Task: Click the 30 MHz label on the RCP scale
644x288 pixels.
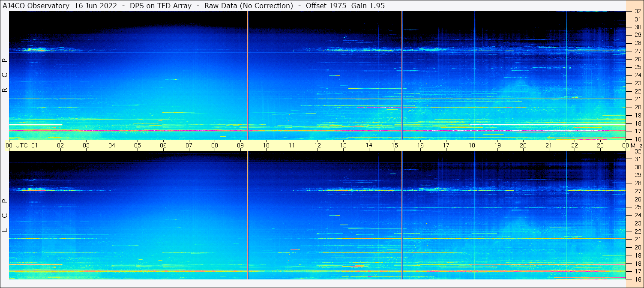Action: (x=637, y=27)
